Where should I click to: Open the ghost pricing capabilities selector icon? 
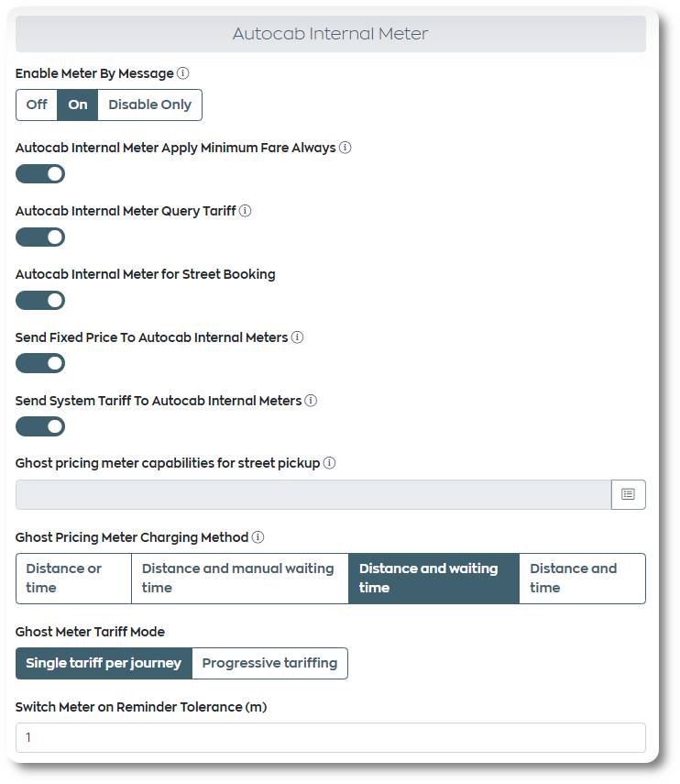pyautogui.click(x=629, y=494)
